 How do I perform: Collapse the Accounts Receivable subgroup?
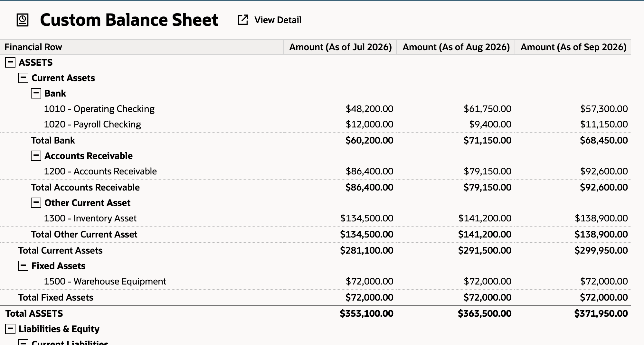coord(36,156)
